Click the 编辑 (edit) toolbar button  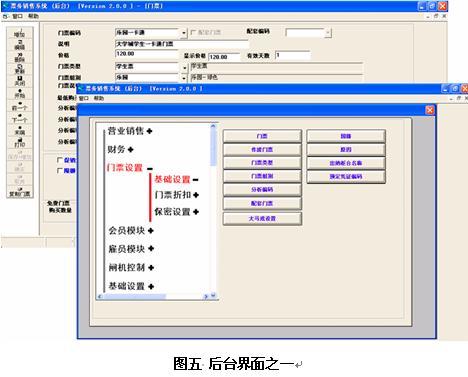(20, 45)
